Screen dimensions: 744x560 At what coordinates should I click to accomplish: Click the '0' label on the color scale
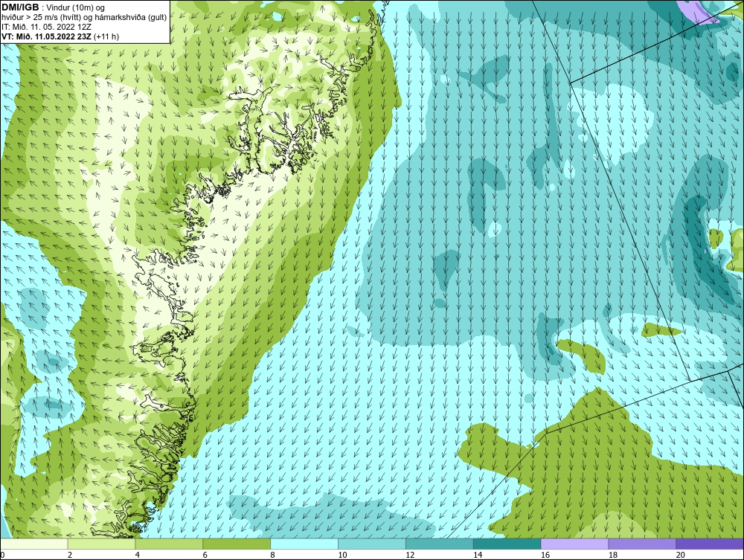(x=2, y=555)
